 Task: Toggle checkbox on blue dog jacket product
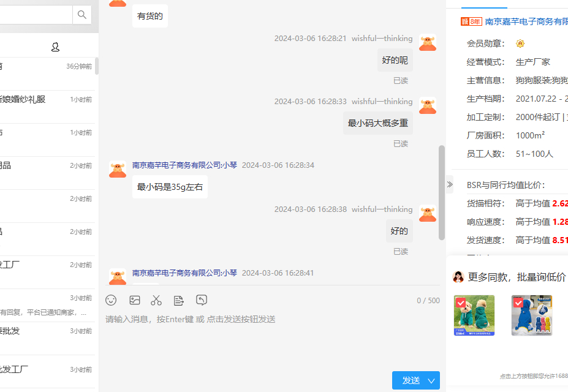tap(518, 303)
